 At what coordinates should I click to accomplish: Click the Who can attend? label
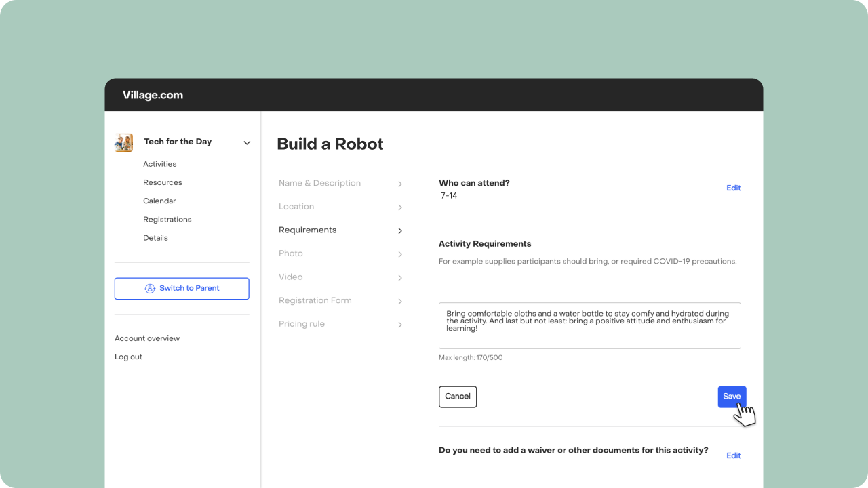[474, 183]
